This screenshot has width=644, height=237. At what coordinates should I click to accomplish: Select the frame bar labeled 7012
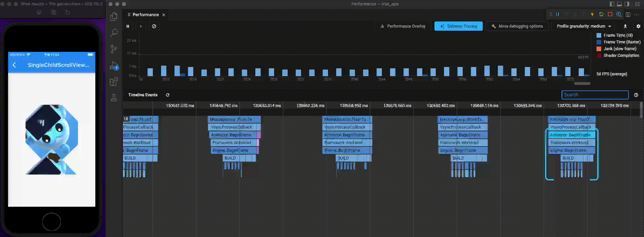tap(164, 71)
